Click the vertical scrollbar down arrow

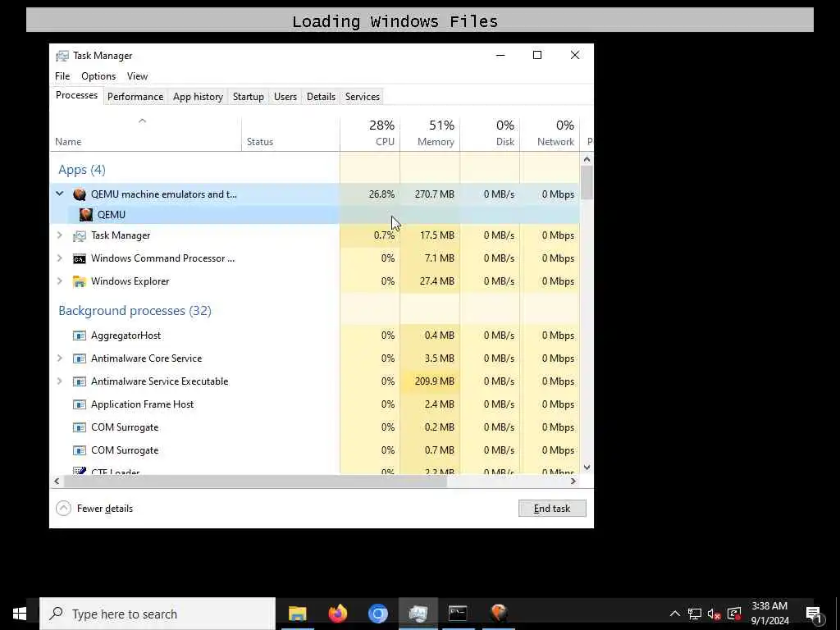click(587, 467)
